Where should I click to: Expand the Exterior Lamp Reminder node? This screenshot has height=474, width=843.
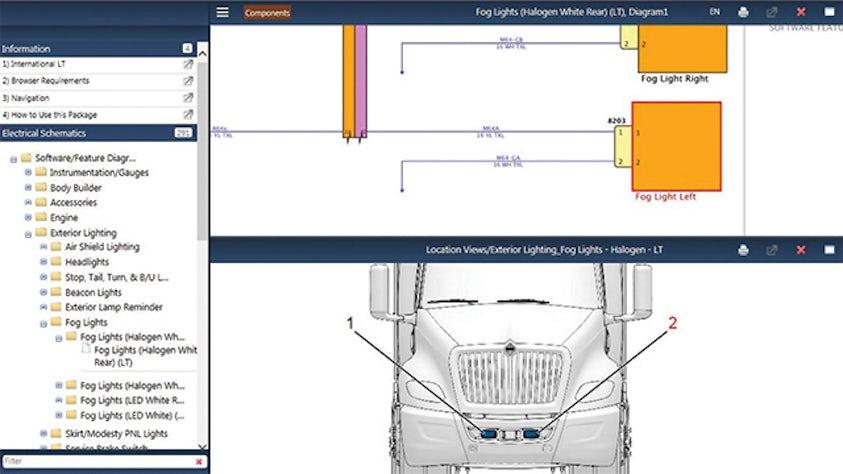(x=44, y=307)
